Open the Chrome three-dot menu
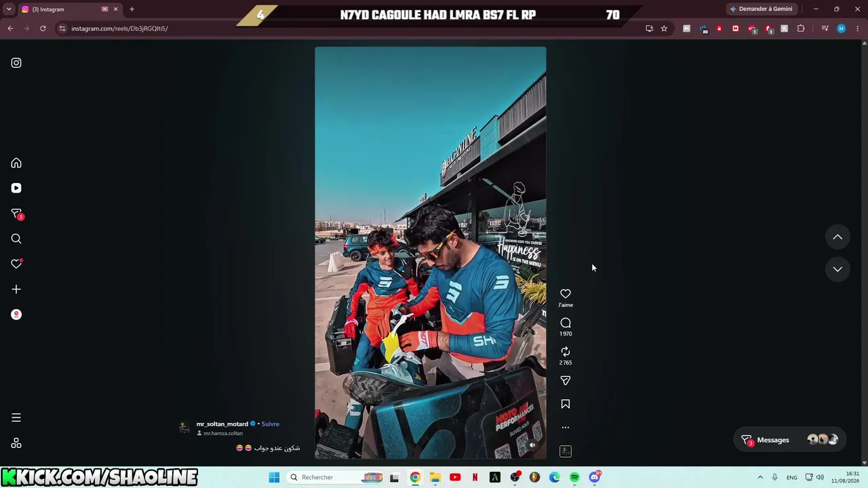 858,28
